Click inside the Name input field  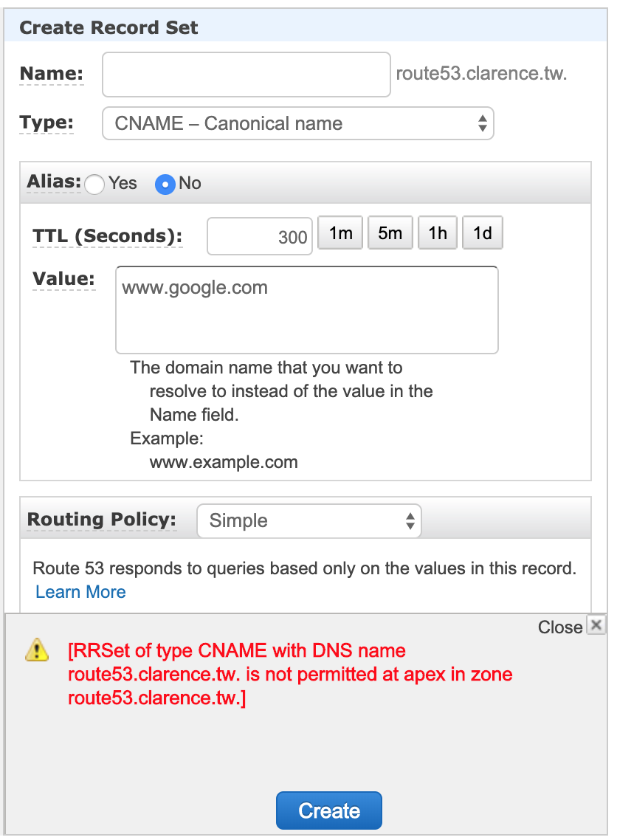pyautogui.click(x=246, y=74)
